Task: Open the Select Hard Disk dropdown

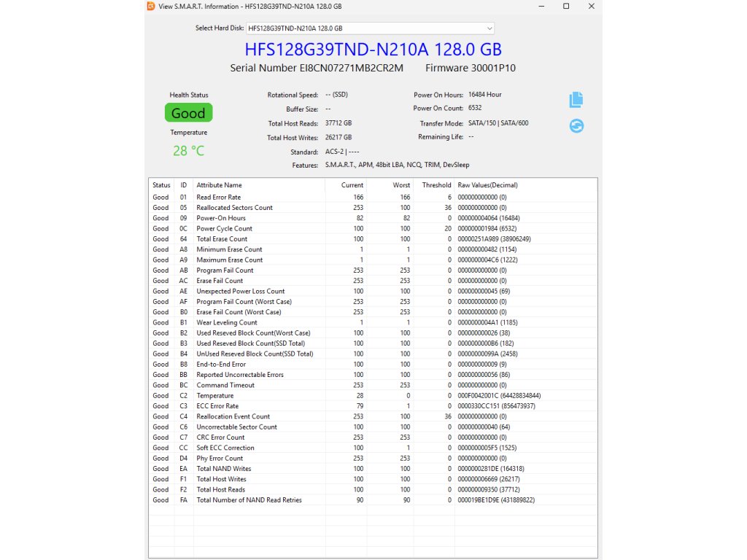Action: tap(370, 28)
